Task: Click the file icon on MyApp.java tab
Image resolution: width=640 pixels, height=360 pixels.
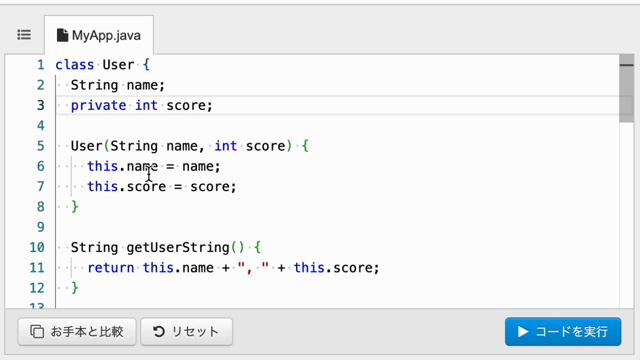Action: click(x=62, y=35)
